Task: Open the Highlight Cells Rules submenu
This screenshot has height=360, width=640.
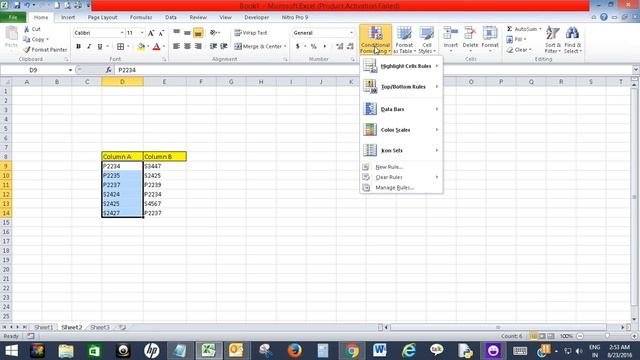Action: click(401, 66)
